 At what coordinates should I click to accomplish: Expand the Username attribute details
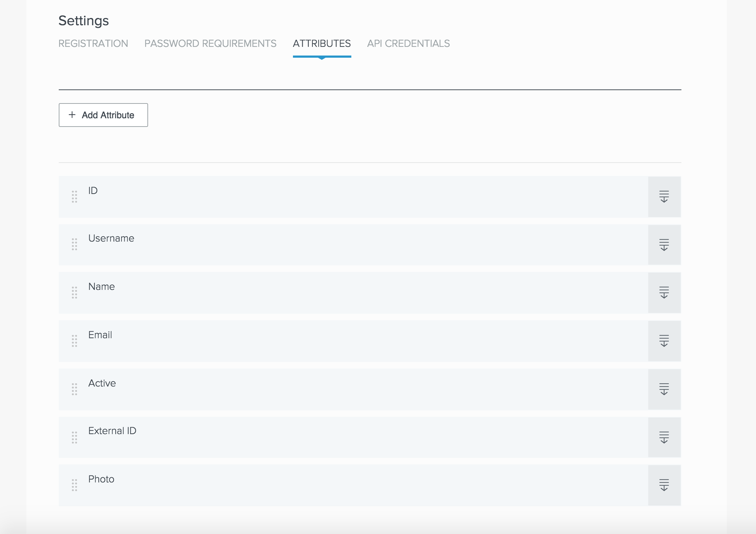[664, 245]
